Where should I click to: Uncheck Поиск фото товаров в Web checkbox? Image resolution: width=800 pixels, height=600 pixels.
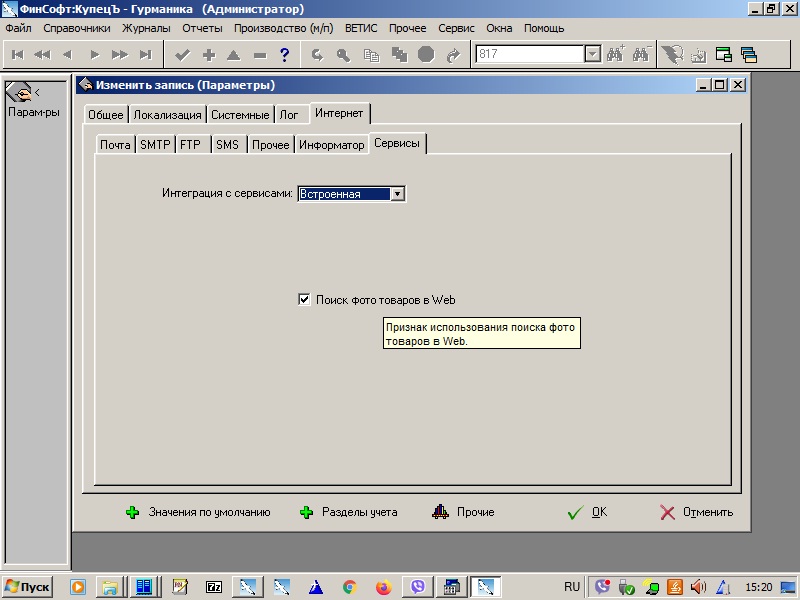304,299
